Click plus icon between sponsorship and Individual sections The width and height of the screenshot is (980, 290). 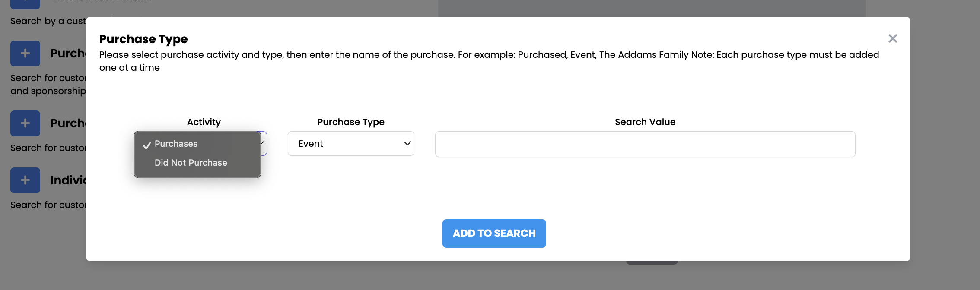tap(25, 123)
